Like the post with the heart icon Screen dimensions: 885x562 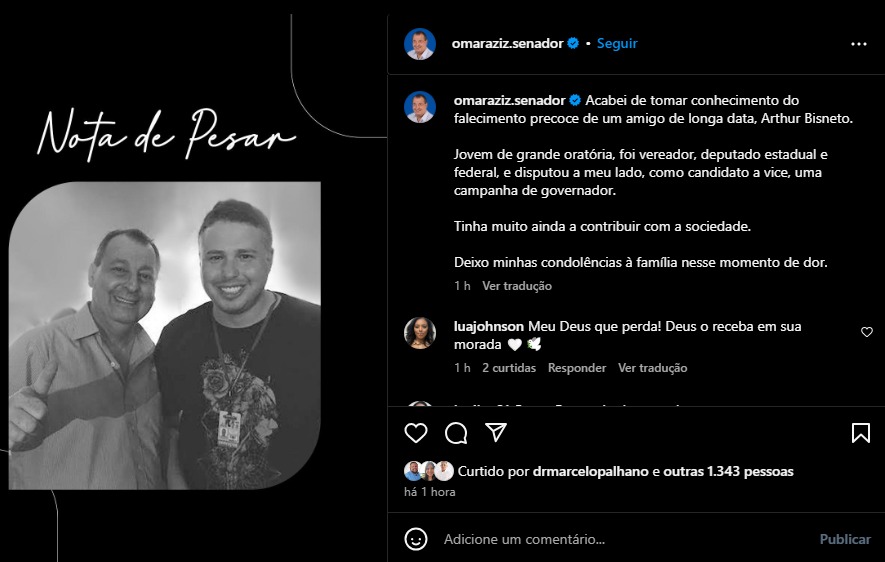[x=416, y=433]
